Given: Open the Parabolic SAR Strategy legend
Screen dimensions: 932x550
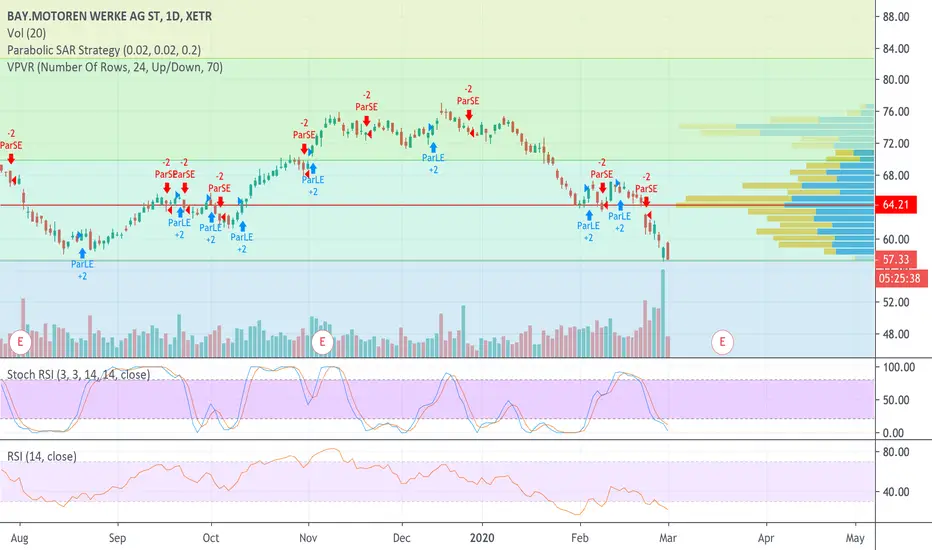Looking at the screenshot, I should tap(104, 50).
